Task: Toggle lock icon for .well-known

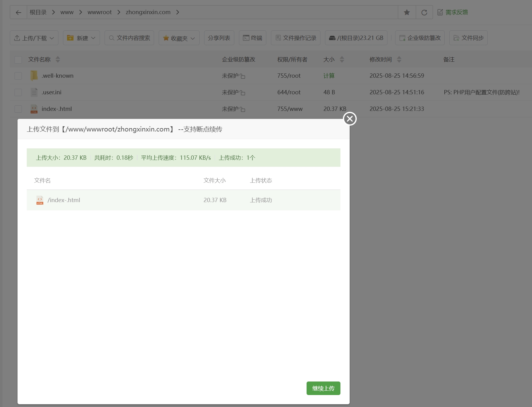Action: tap(243, 76)
